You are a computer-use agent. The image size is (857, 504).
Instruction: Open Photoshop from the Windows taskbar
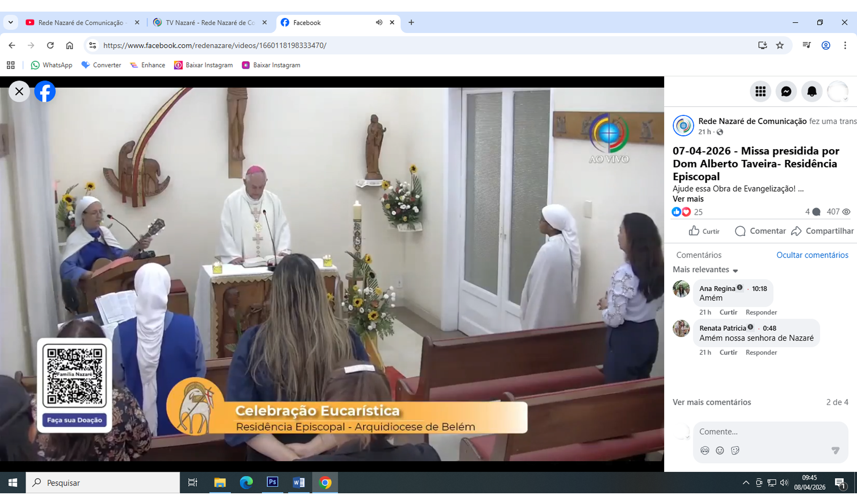coord(272,483)
